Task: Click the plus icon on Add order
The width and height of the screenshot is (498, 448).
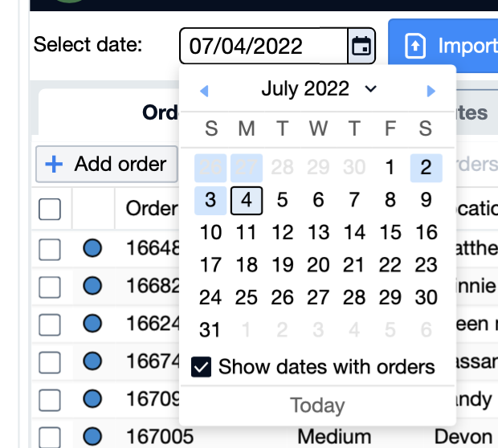Action: point(53,165)
